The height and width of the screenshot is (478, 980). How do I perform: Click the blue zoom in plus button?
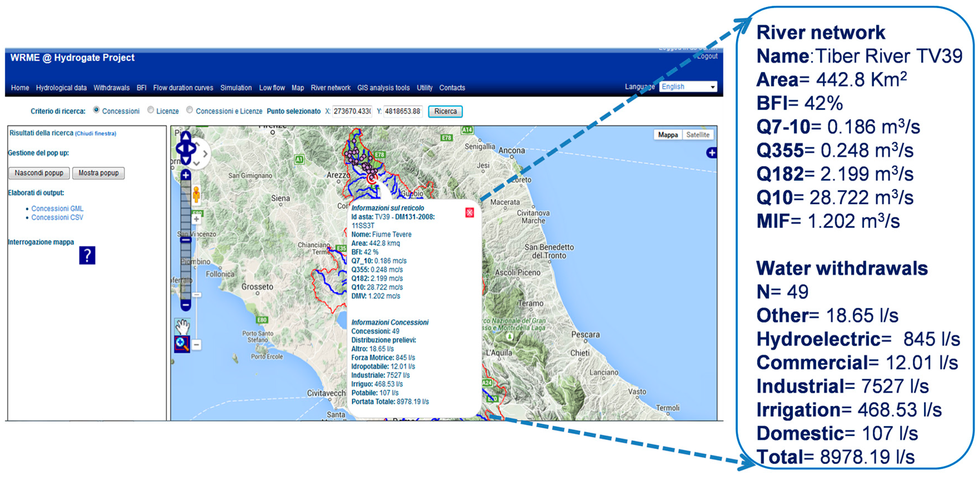point(186,175)
